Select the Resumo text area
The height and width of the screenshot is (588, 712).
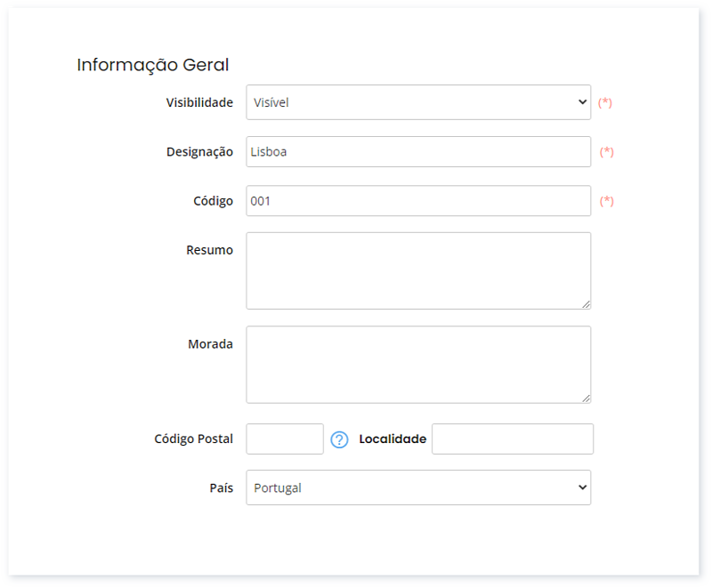417,270
